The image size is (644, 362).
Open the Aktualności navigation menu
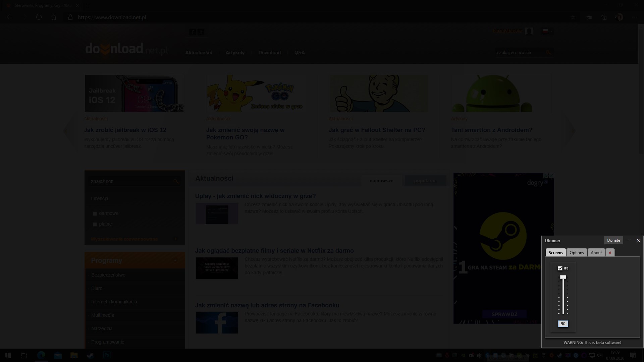(199, 53)
